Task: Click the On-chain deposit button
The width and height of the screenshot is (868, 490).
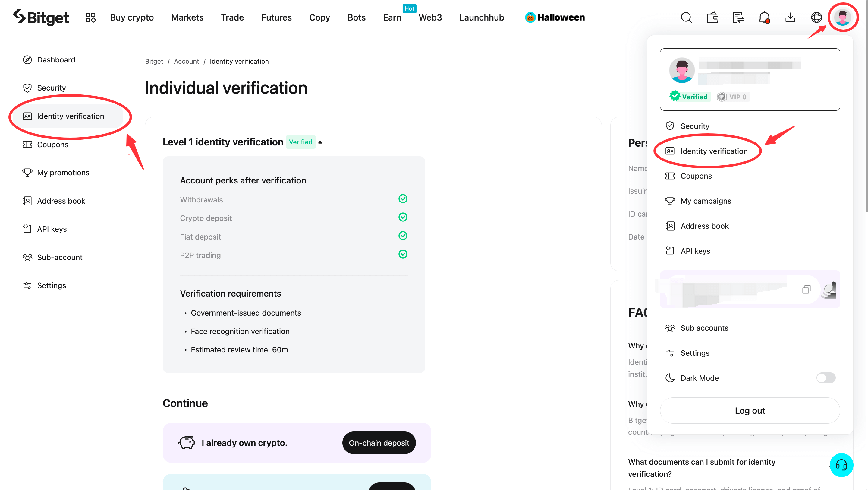Action: coord(379,443)
